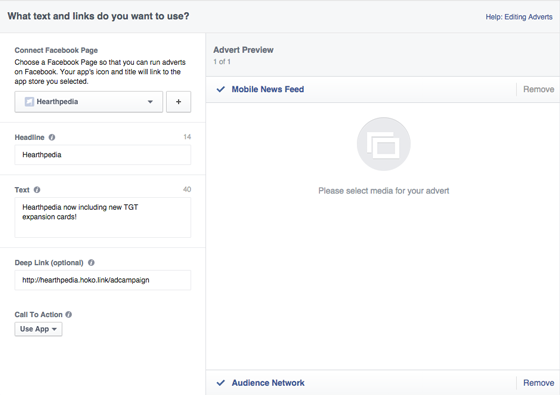Focus the Headline input field
This screenshot has width=560, height=395.
pos(102,155)
